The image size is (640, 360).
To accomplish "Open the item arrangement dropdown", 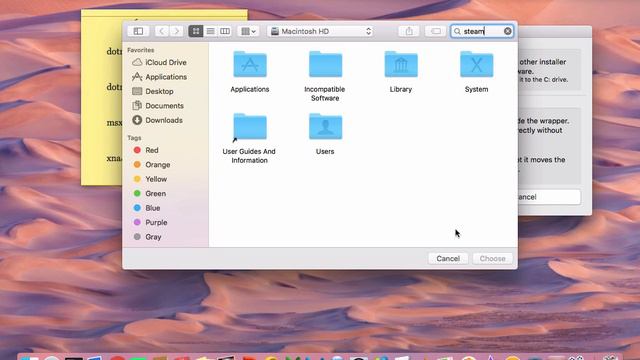I will click(x=248, y=31).
